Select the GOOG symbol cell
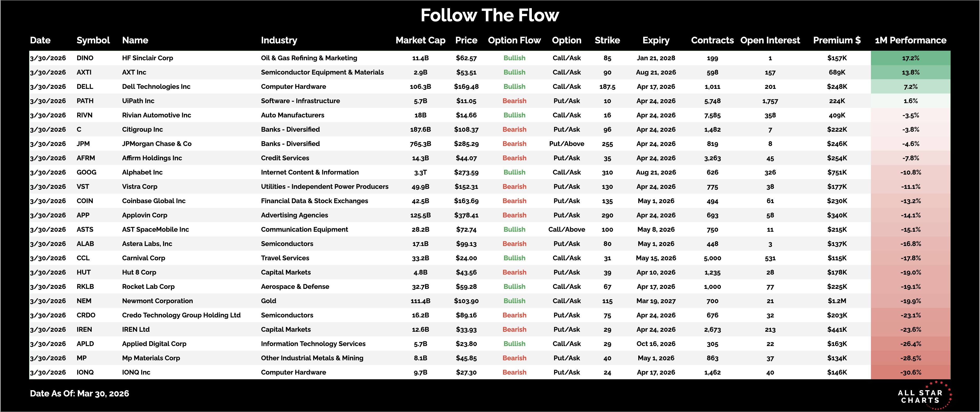The height and width of the screenshot is (412, 980). coord(86,172)
